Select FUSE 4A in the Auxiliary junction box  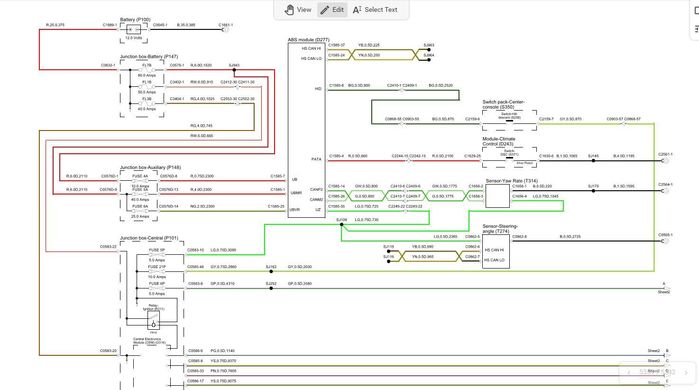[x=140, y=177]
